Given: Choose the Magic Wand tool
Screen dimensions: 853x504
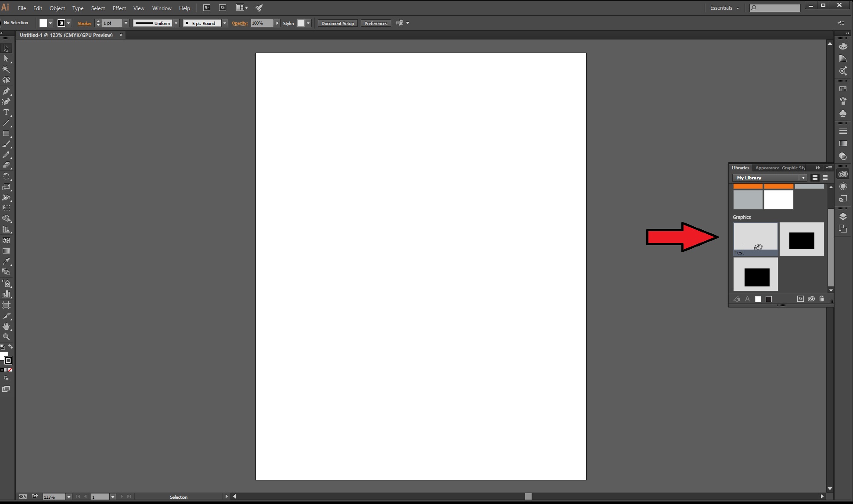Looking at the screenshot, I should (x=6, y=69).
